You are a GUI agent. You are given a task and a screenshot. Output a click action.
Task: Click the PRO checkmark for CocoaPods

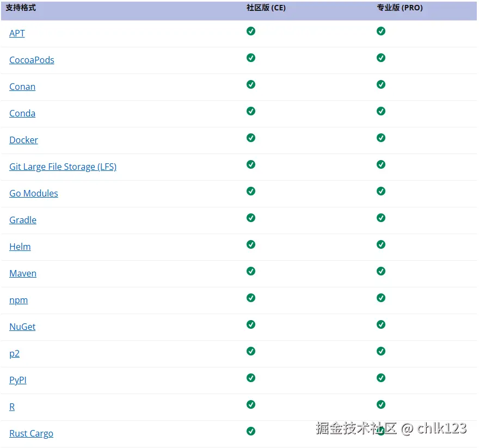381,58
